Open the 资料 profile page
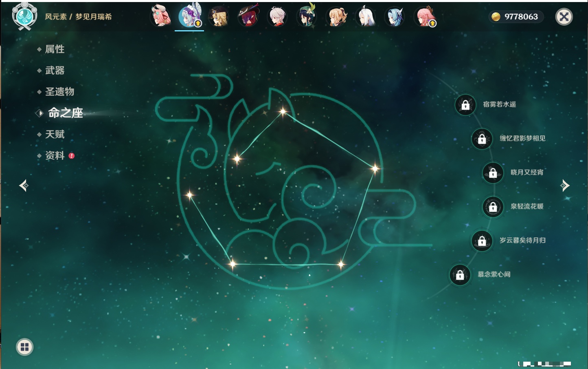The image size is (588, 369). [x=55, y=156]
